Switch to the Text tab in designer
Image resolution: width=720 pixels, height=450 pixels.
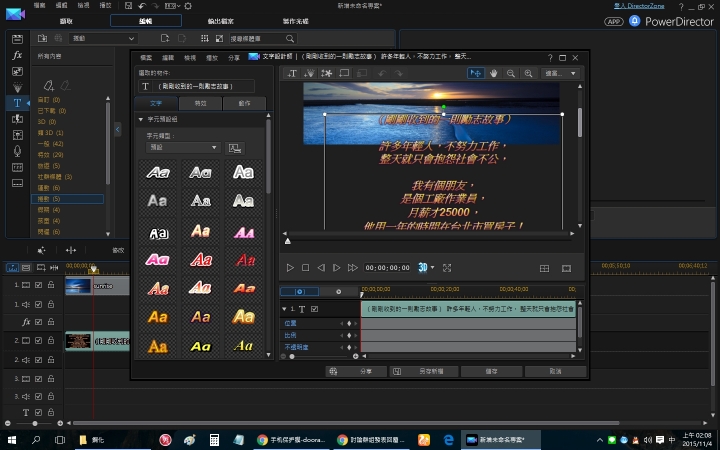156,103
